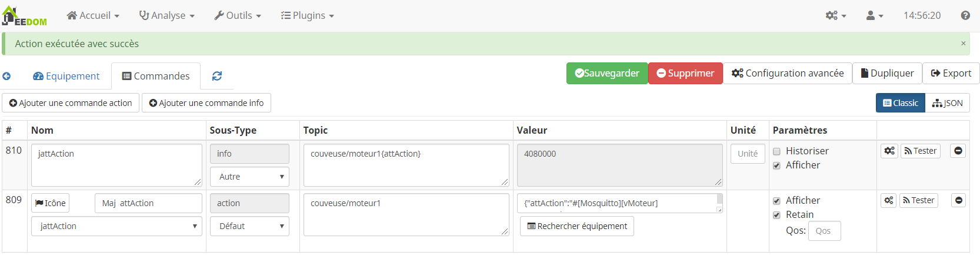Click the refresh arrows icon beside Commandes tab
This screenshot has height=275, width=980.
pyautogui.click(x=217, y=76)
